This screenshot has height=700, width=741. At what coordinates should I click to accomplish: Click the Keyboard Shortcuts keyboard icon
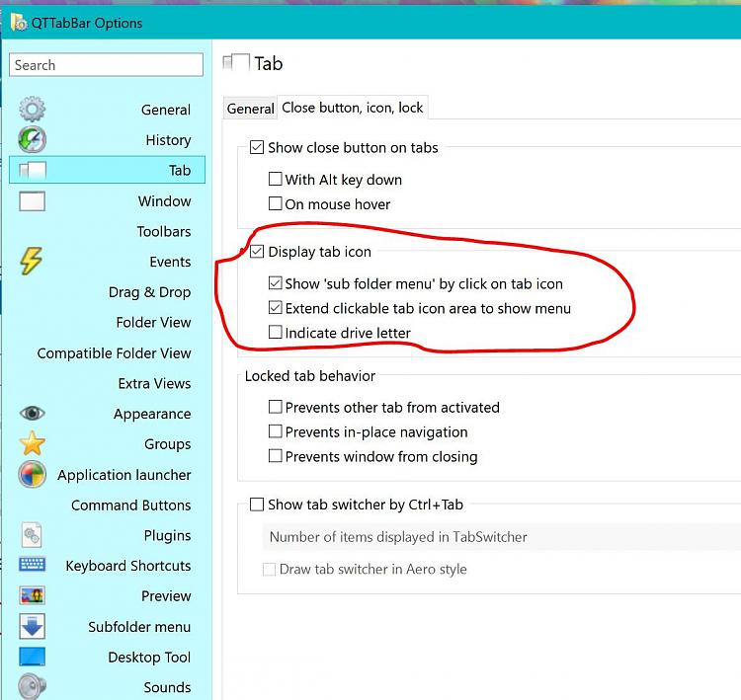pos(33,565)
